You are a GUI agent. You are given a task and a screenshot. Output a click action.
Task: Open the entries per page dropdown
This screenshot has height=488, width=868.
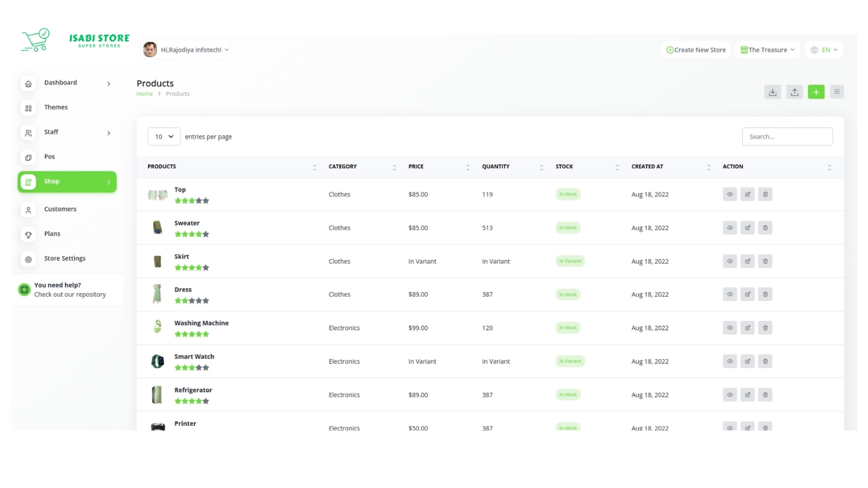(x=164, y=137)
